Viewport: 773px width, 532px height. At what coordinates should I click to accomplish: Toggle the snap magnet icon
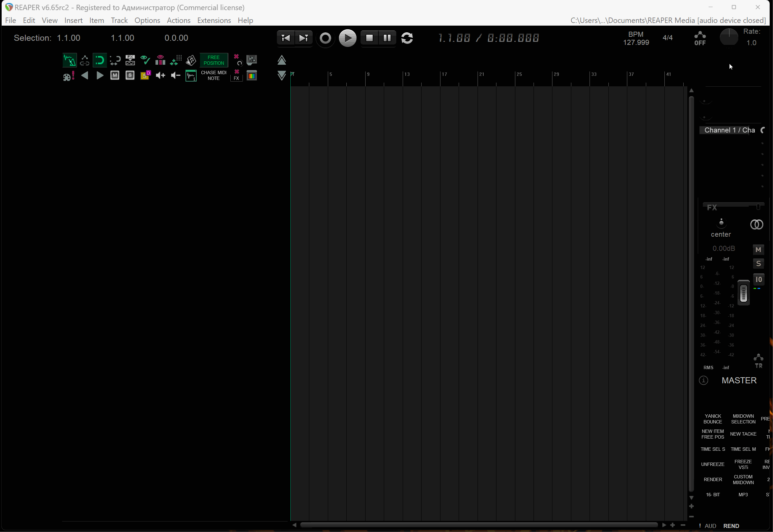(99, 60)
